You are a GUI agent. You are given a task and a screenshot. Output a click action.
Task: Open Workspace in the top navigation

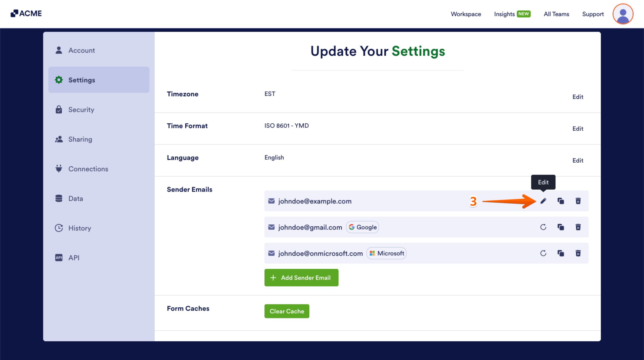click(466, 14)
